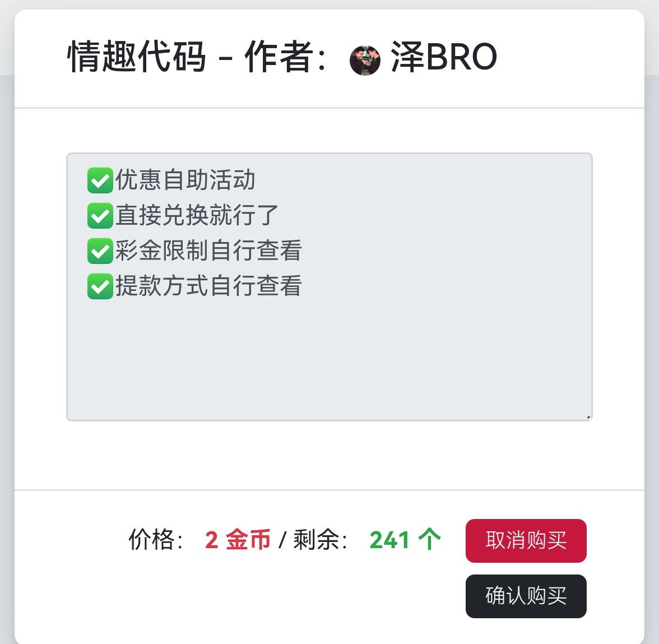Click the green checkmark beside 彩金限制自行查看
This screenshot has width=659, height=644.
click(x=100, y=251)
